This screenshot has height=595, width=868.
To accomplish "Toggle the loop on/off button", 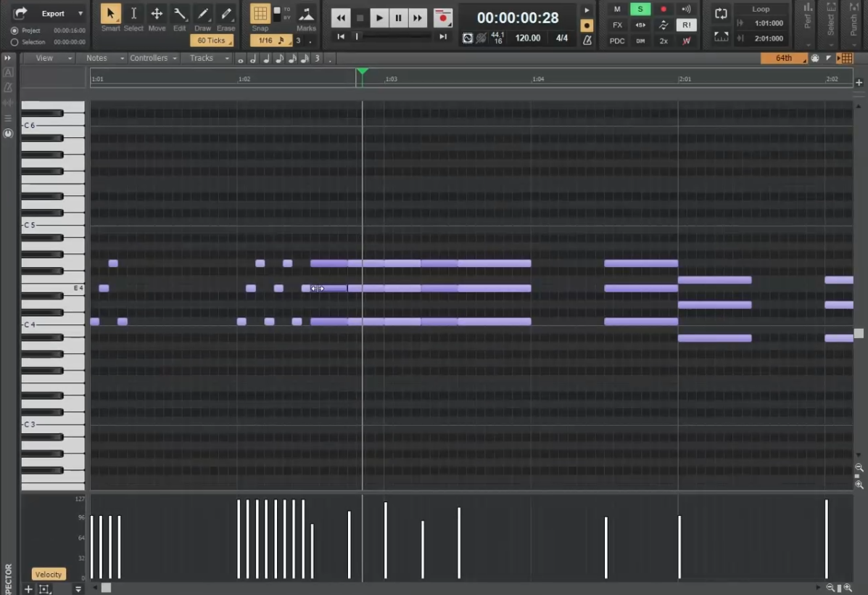I will pos(721,14).
